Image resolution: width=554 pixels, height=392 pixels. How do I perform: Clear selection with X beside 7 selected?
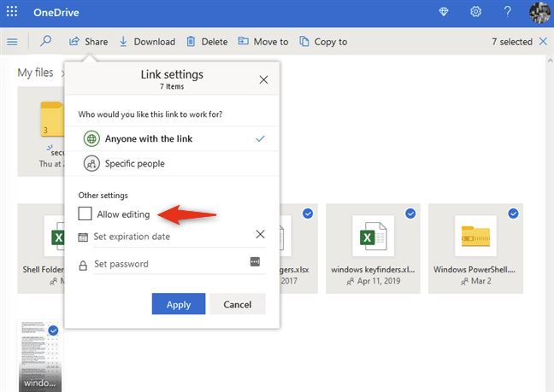click(x=543, y=41)
